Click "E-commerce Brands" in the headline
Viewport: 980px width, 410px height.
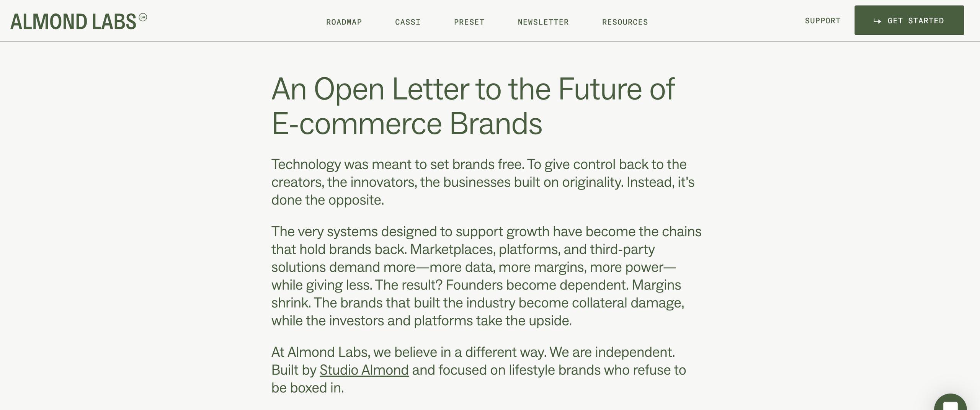click(407, 124)
